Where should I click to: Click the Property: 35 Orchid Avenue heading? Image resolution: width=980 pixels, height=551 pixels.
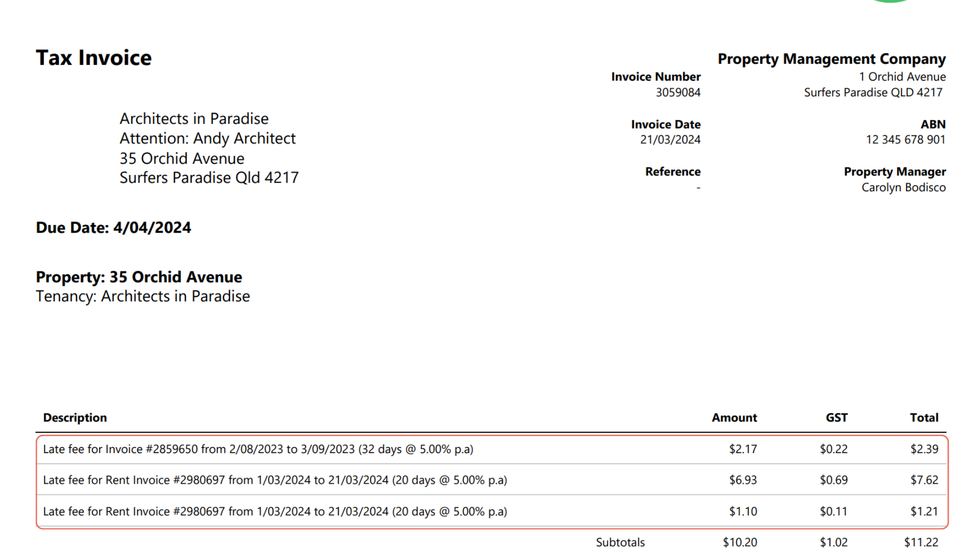[x=139, y=277]
